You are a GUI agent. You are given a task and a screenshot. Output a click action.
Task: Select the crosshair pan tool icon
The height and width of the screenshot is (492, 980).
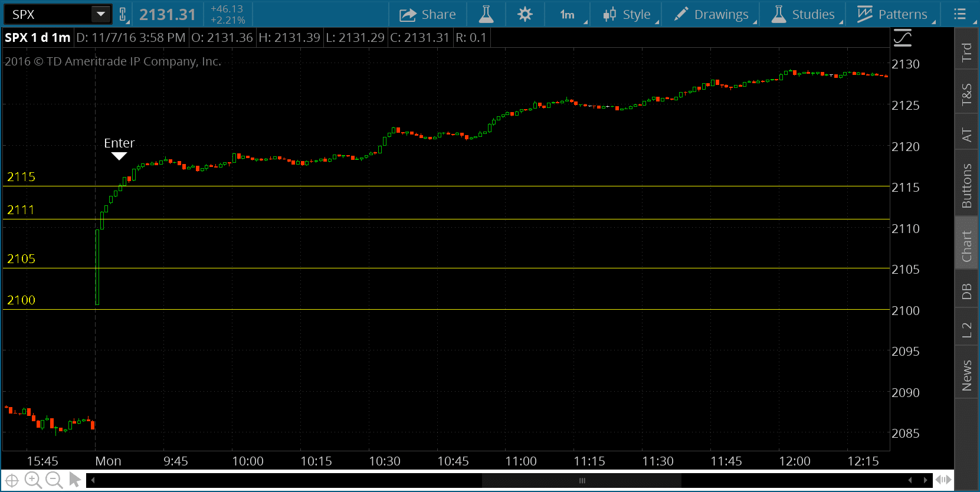click(12, 480)
